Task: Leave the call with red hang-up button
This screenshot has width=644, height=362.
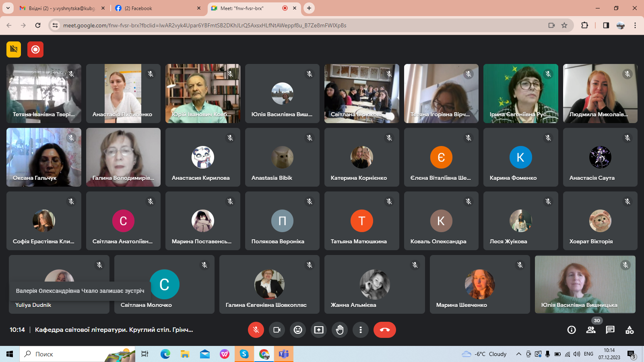Action: coord(384,330)
